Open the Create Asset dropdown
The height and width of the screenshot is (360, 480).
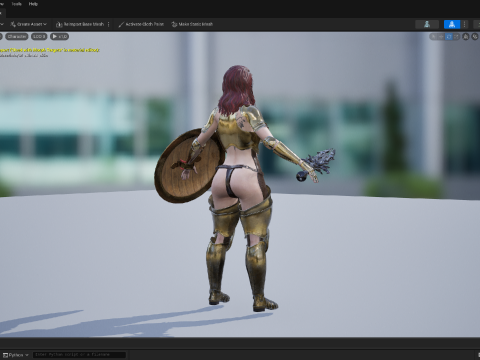[29, 24]
